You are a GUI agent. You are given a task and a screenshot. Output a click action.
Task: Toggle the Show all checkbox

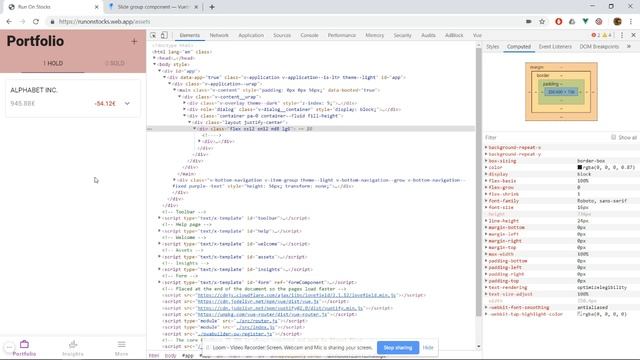(613, 137)
